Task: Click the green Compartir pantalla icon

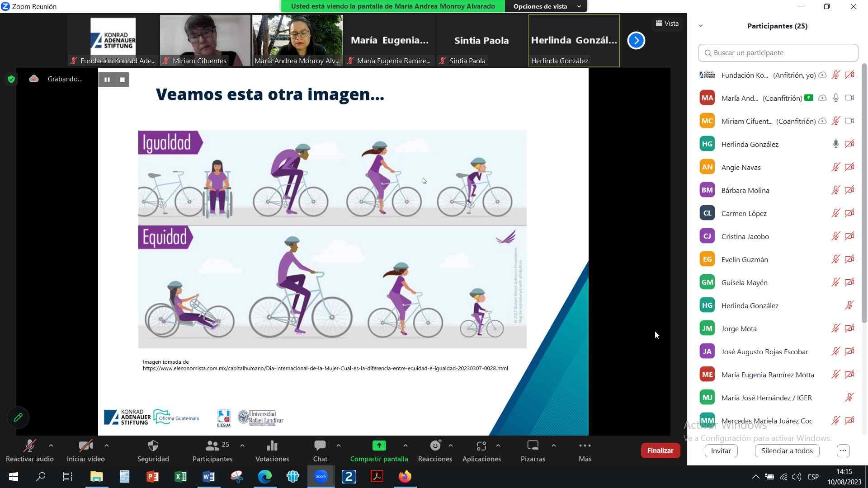Action: (x=379, y=446)
